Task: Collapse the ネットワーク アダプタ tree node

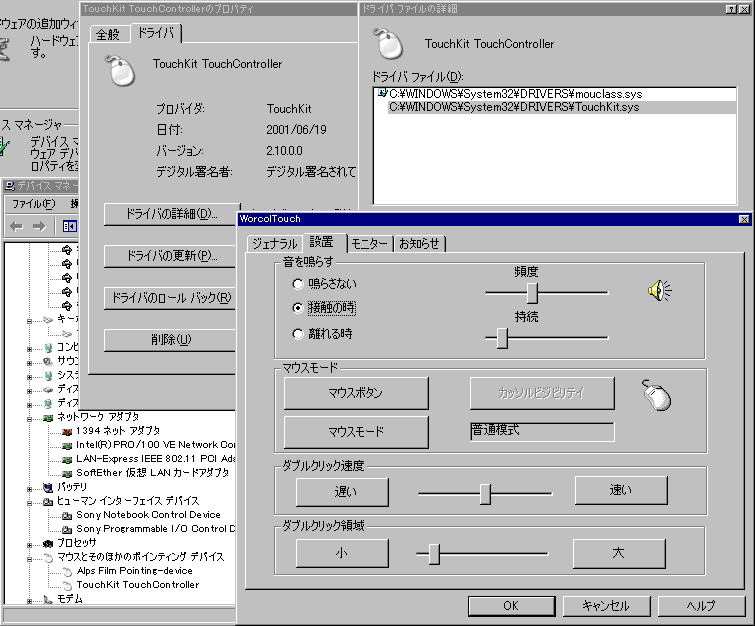Action: click(x=29, y=418)
